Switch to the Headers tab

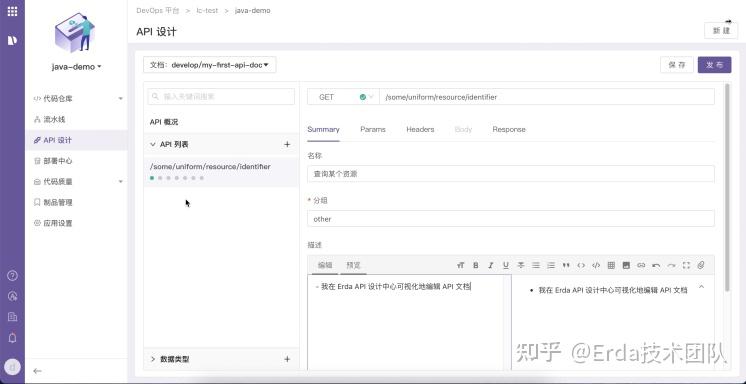coord(420,129)
